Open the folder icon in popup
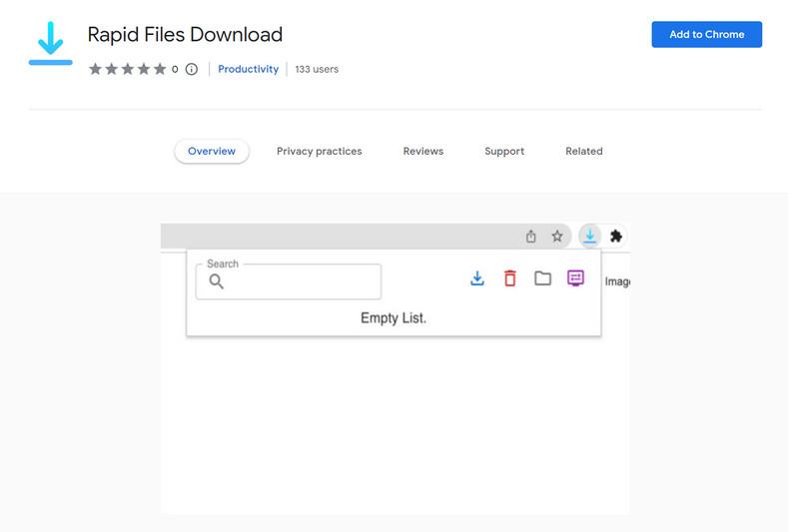 pyautogui.click(x=542, y=278)
